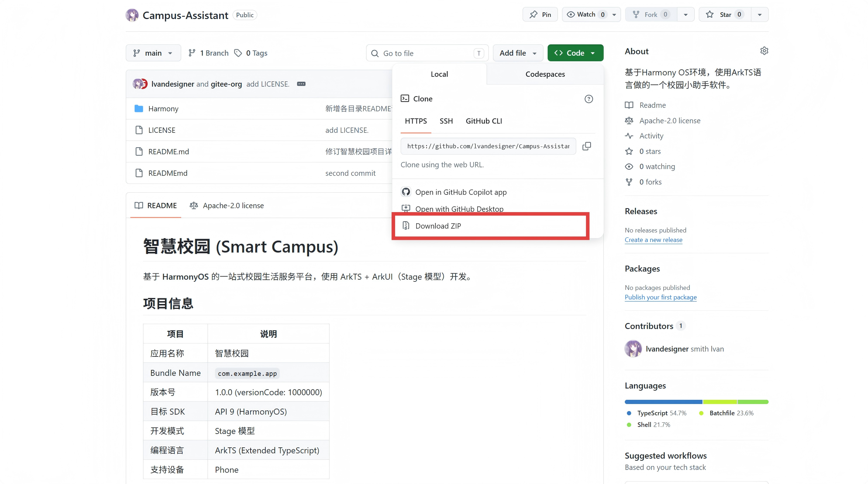Switch to the Local tab
The image size is (868, 484).
click(439, 74)
